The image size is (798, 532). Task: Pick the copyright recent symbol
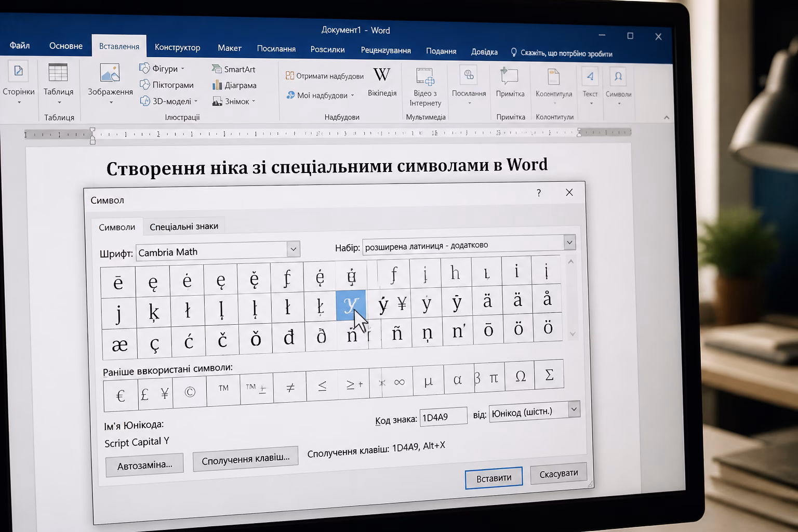click(x=190, y=392)
